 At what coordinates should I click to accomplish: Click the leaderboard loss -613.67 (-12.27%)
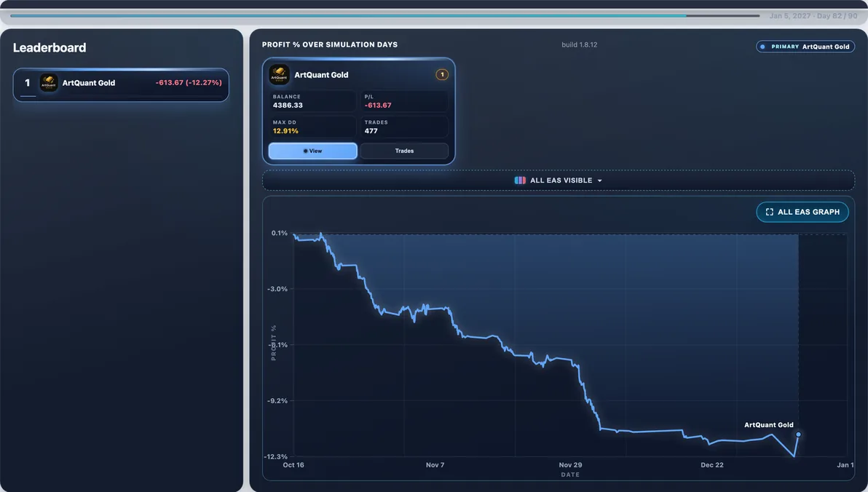[x=189, y=82]
